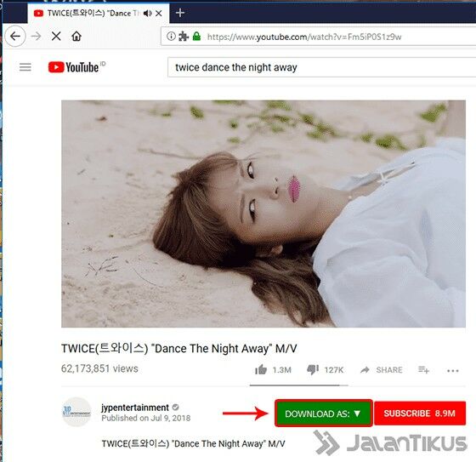Viewport: 476px width, 462px height.
Task: Close the TWICE Dance The Night Away tab
Action: click(158, 14)
